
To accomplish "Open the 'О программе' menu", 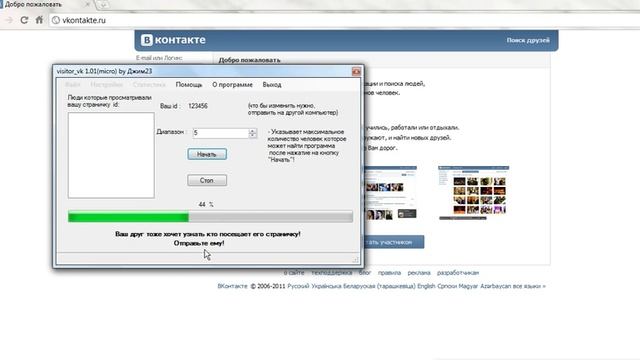I will click(232, 85).
